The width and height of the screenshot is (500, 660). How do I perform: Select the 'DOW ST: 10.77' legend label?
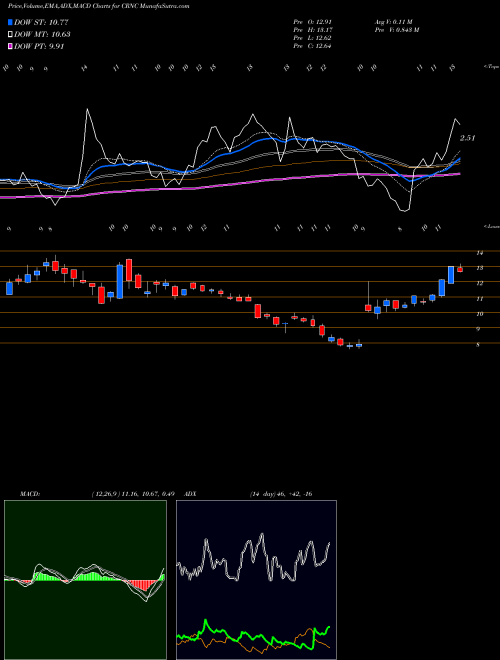pos(41,22)
